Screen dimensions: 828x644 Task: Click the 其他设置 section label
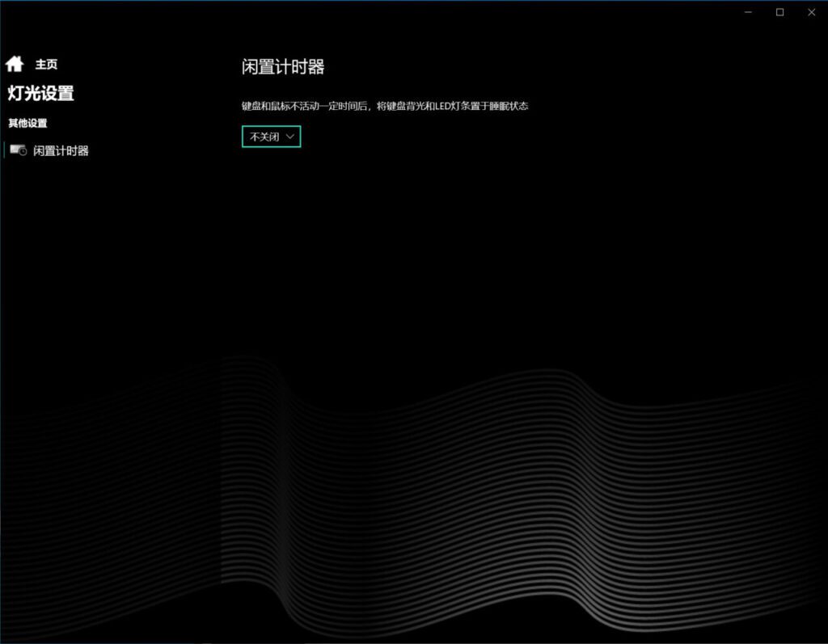point(27,124)
